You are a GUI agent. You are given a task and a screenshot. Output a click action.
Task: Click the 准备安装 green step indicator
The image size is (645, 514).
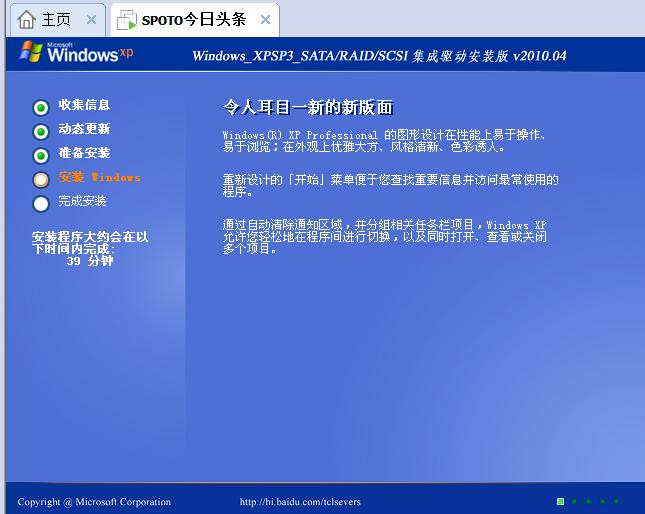[x=41, y=155]
